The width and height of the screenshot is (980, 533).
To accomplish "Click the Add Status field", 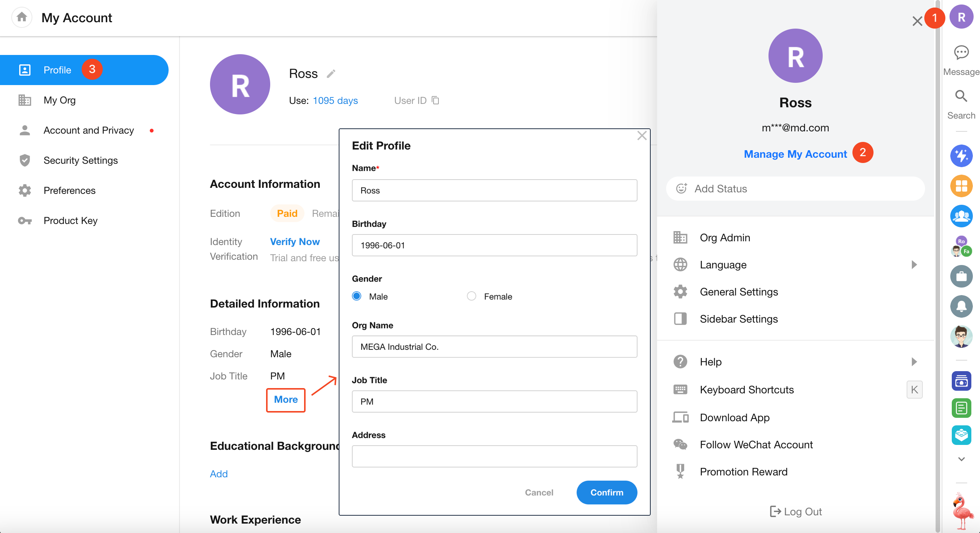I will pyautogui.click(x=795, y=189).
